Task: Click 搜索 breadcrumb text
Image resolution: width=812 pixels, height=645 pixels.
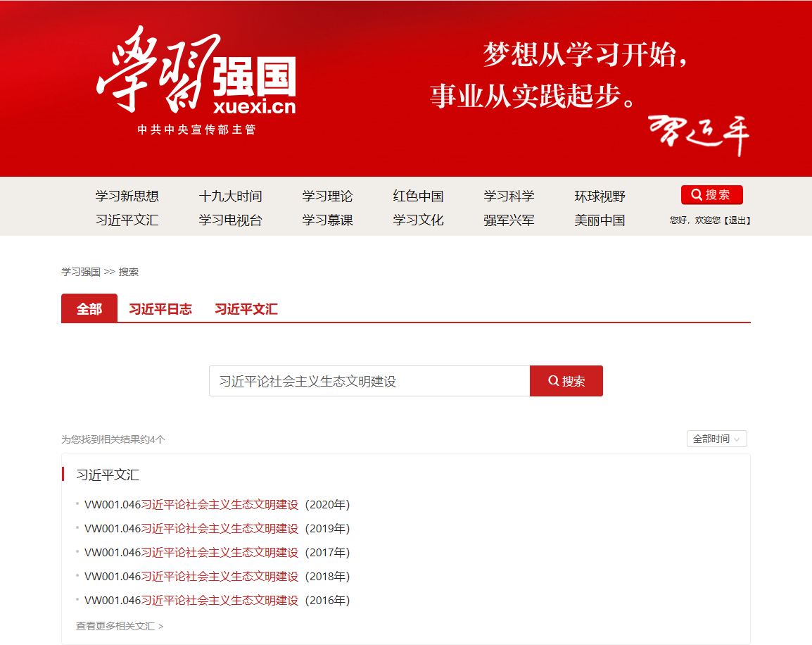Action: pyautogui.click(x=129, y=272)
